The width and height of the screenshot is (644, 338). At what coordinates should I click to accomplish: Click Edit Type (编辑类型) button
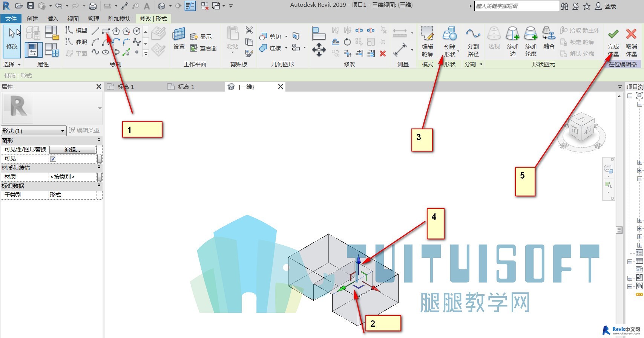(x=84, y=130)
